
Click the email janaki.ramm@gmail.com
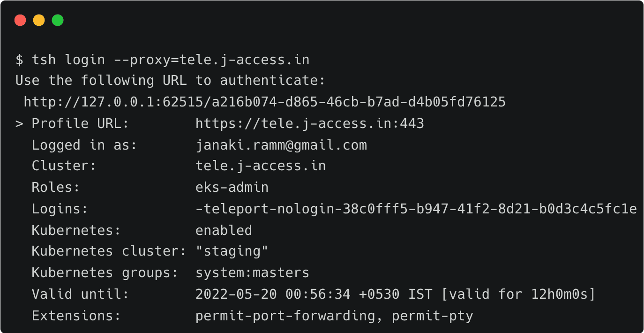281,145
